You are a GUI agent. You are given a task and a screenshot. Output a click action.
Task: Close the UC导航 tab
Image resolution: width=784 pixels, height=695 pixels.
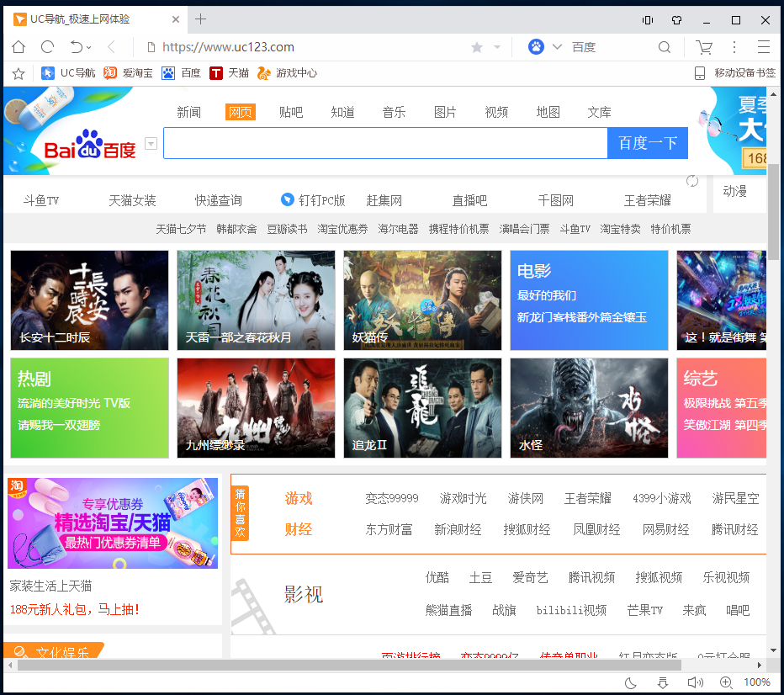176,19
